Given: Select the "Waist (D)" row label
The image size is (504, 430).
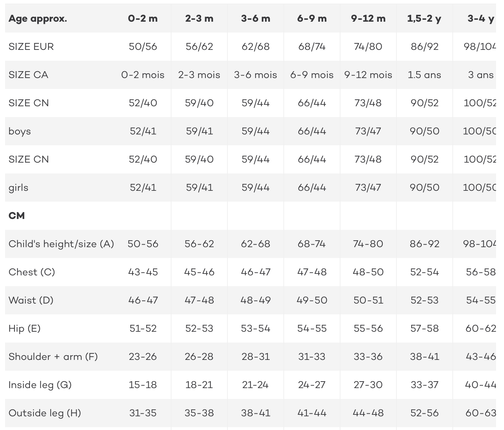Looking at the screenshot, I should [31, 300].
